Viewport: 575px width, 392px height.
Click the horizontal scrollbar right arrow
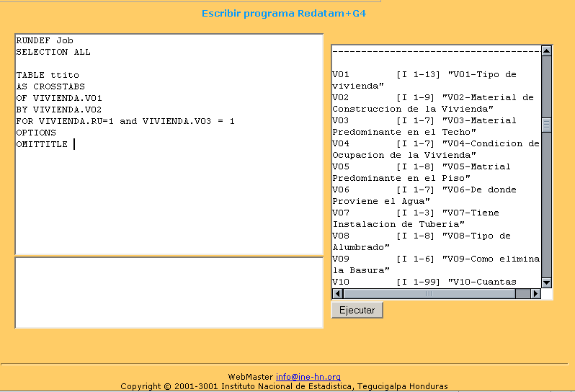535,294
